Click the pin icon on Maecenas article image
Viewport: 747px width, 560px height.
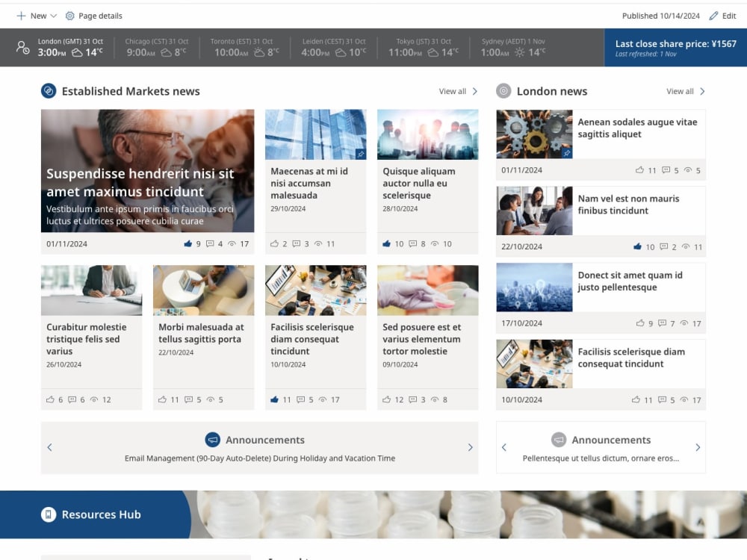(361, 154)
